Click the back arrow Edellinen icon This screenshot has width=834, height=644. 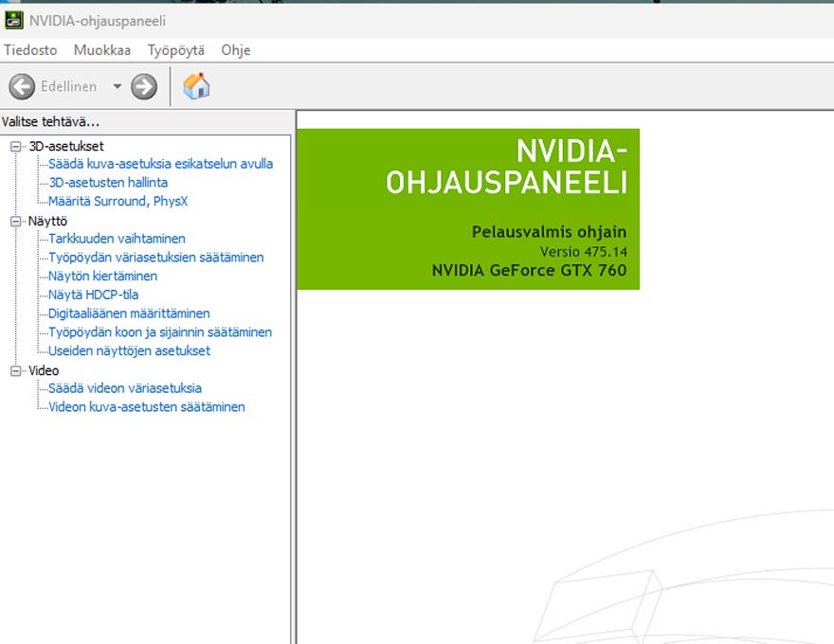click(x=22, y=86)
